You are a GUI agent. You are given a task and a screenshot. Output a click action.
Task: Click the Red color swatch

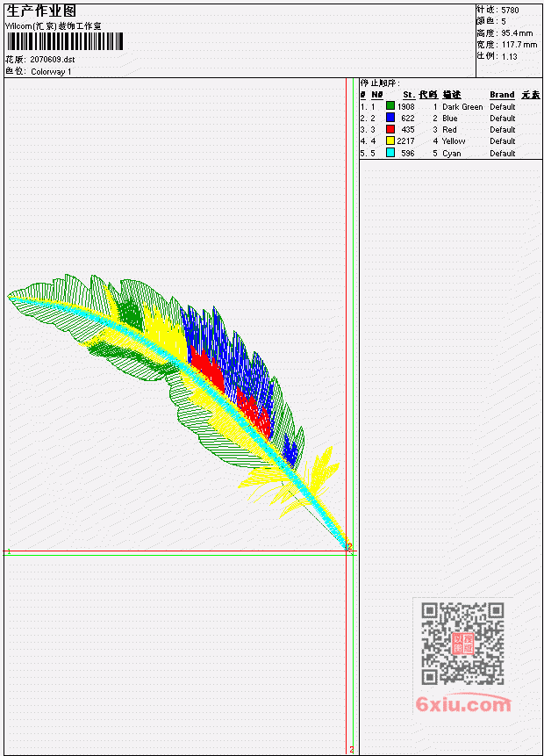pos(390,129)
